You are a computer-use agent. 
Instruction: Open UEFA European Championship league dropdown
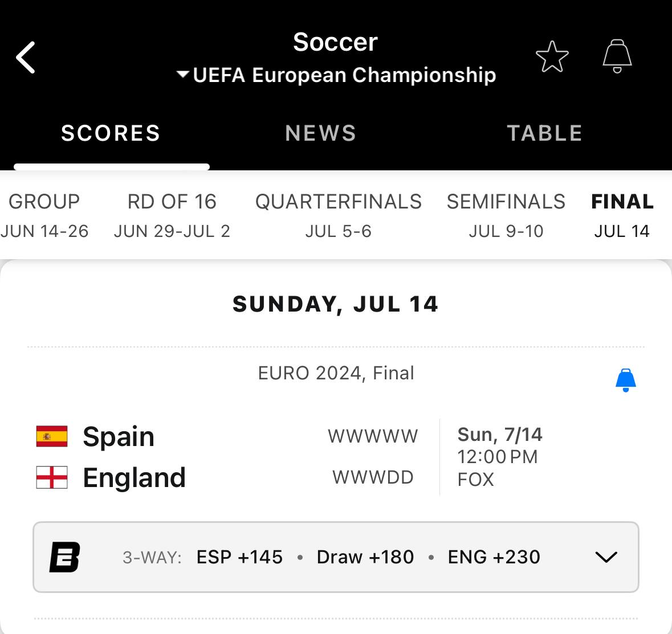pos(336,75)
